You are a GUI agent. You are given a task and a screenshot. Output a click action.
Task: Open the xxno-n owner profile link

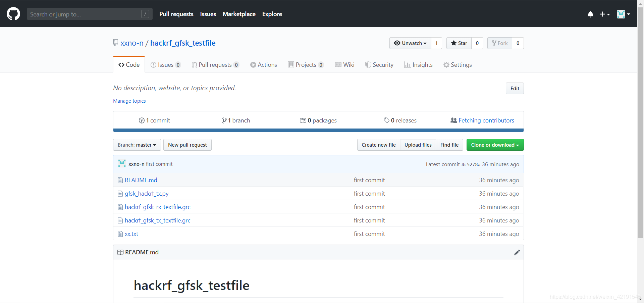pyautogui.click(x=132, y=43)
